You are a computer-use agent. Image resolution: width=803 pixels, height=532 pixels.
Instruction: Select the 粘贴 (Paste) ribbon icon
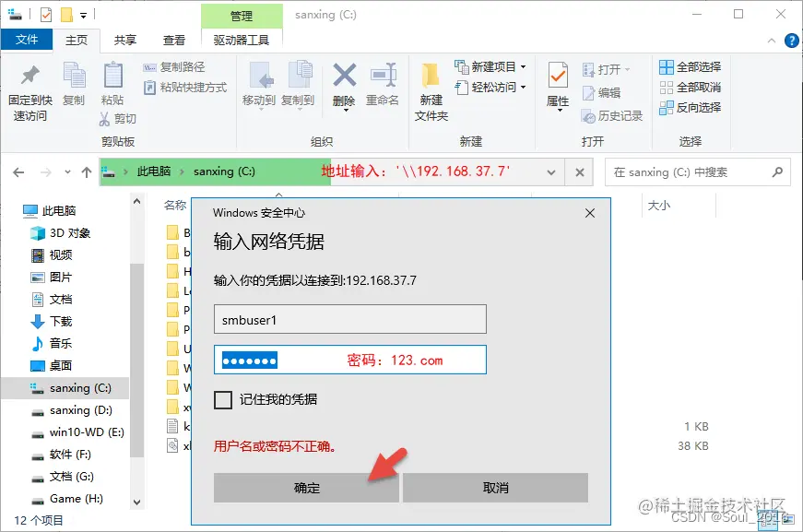pyautogui.click(x=112, y=84)
